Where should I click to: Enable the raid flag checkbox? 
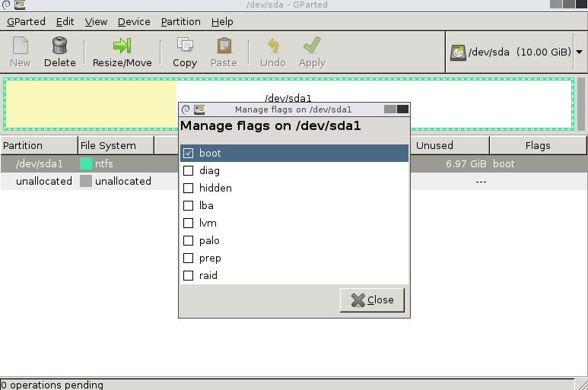[188, 276]
